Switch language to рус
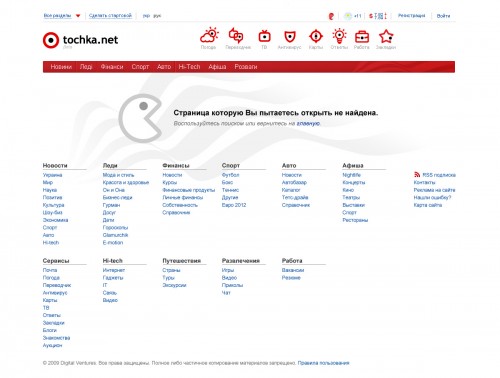This screenshot has height=378, width=500. [157, 16]
